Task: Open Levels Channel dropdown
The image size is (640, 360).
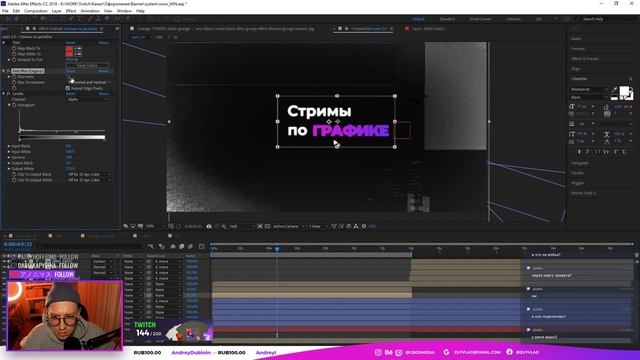Action: coord(87,100)
